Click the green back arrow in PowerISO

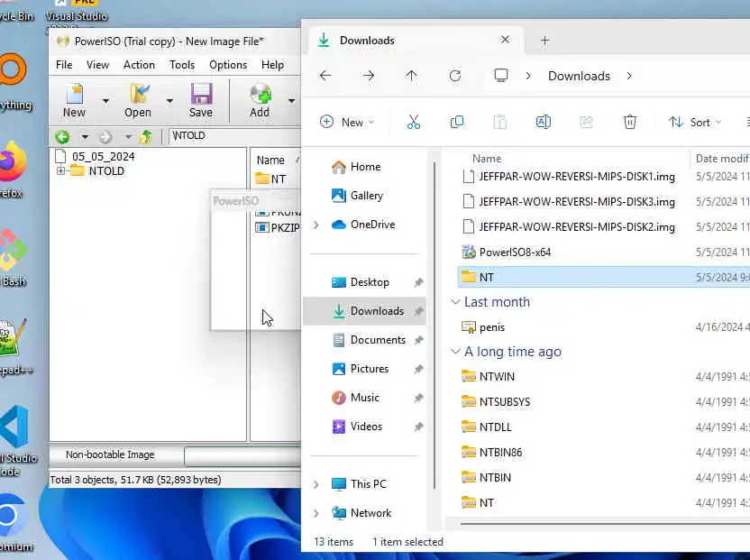(x=62, y=137)
